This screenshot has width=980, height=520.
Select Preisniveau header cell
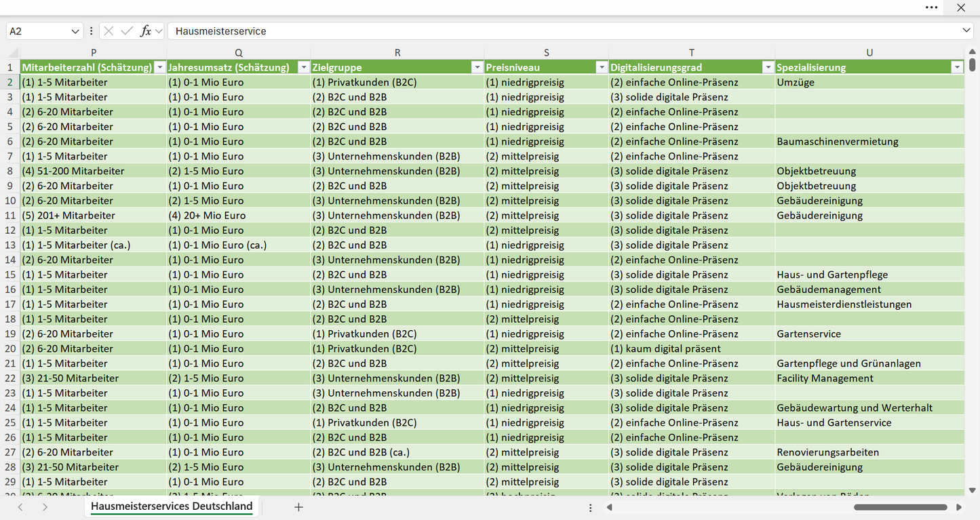[x=547, y=67]
